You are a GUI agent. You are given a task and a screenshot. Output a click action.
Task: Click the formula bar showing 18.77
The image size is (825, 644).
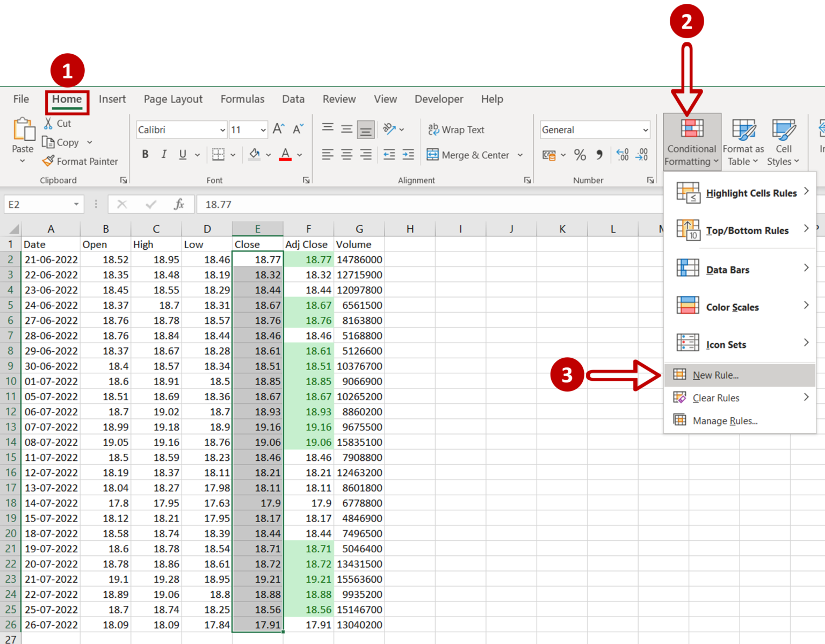point(430,204)
